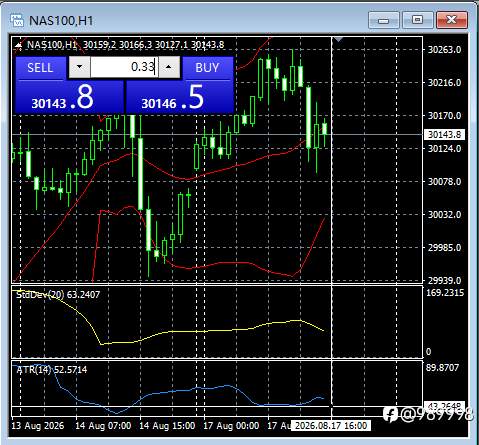Click the chart shift triangle marker at top
Image resolution: width=479 pixels, height=445 pixels.
[x=339, y=40]
